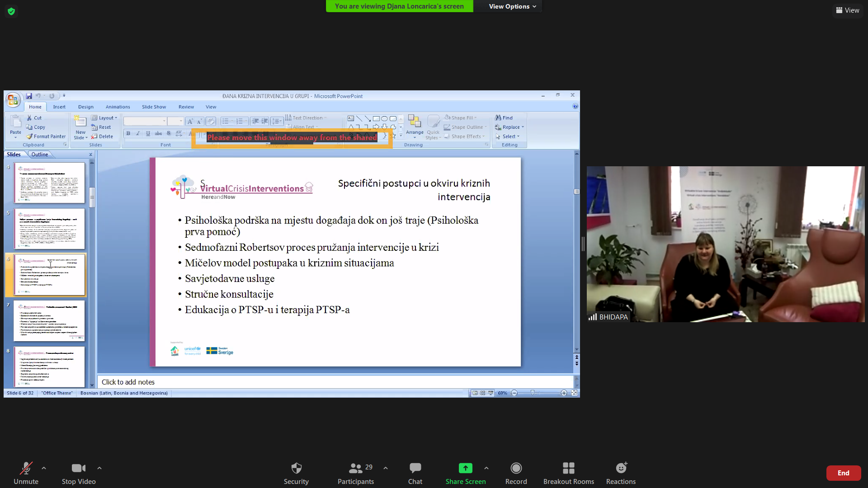The image size is (868, 488).
Task: Expand the View Options dropdown
Action: point(512,6)
